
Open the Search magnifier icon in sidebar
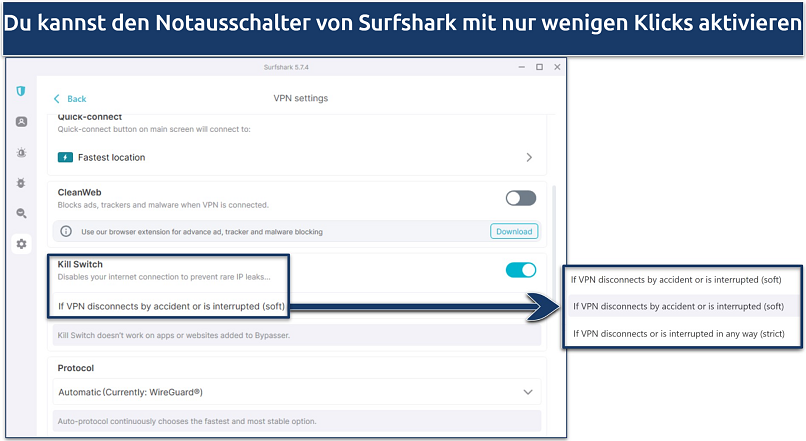tap(21, 213)
